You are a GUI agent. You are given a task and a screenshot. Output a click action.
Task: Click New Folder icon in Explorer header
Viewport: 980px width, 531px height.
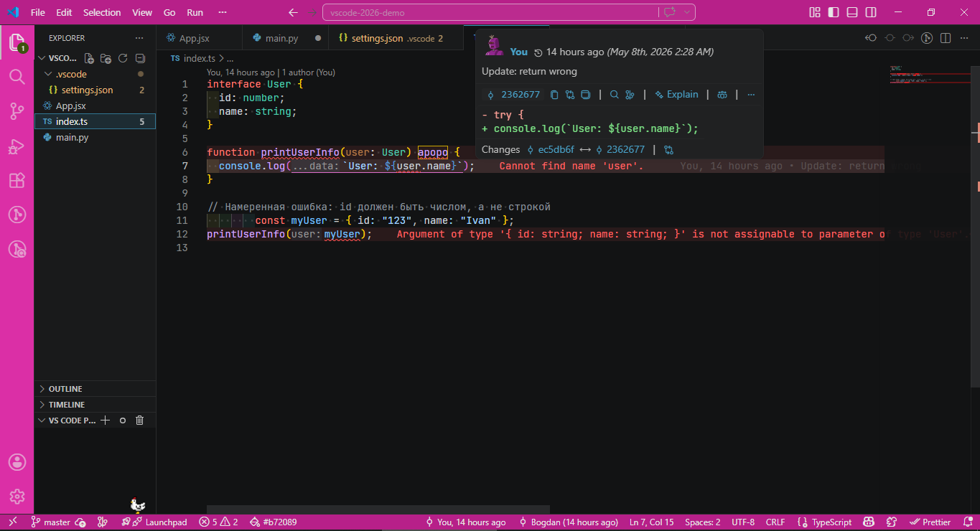click(106, 58)
